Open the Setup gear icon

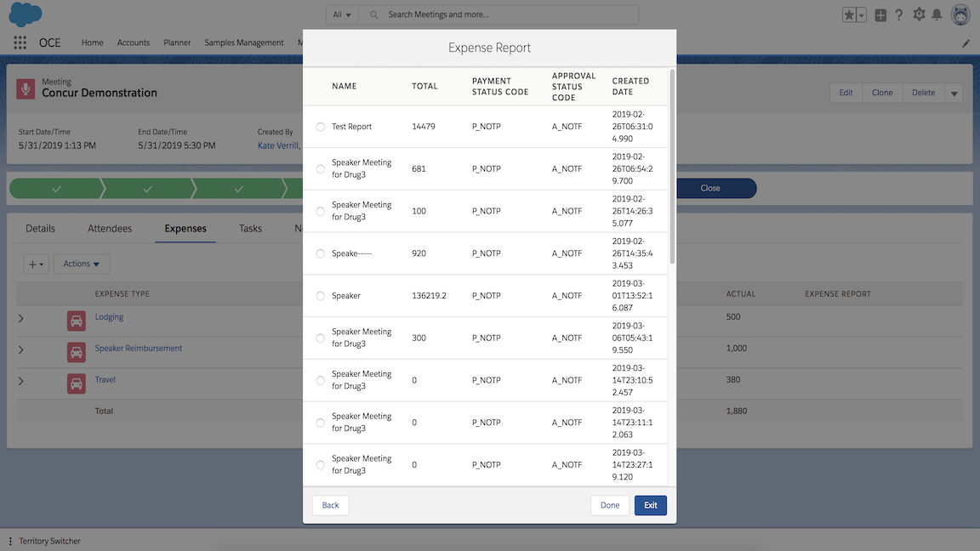920,14
